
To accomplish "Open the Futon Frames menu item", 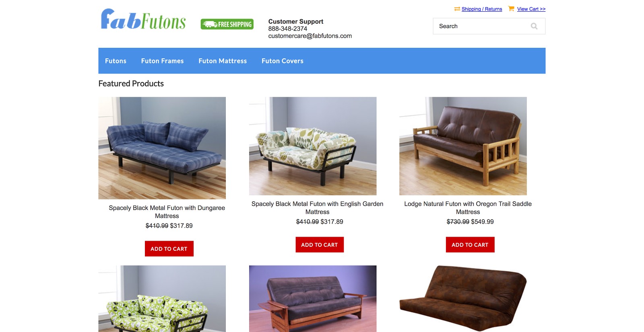I will 162,61.
